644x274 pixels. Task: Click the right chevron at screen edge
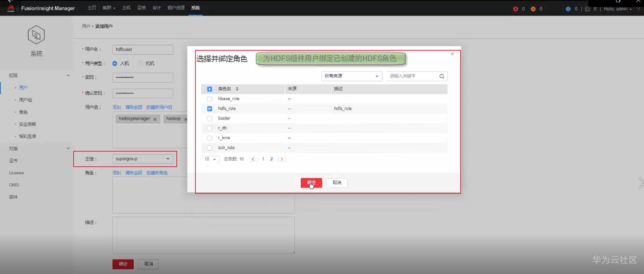click(641, 183)
